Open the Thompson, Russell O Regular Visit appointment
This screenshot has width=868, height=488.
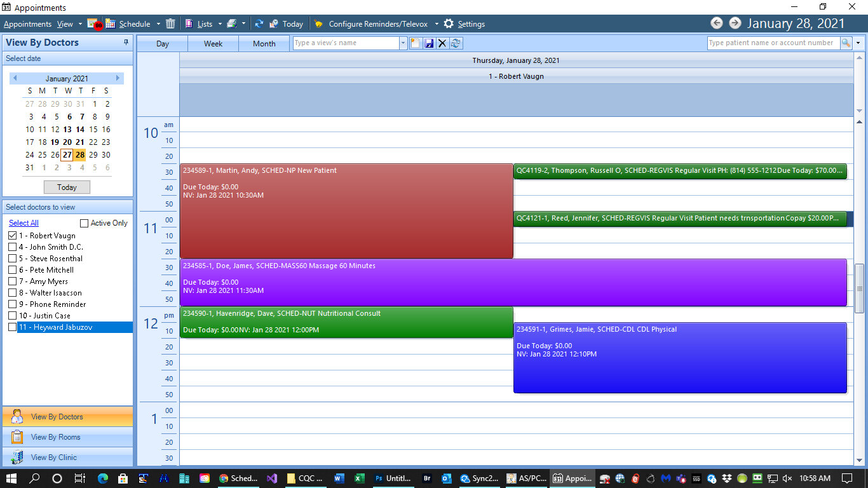680,171
